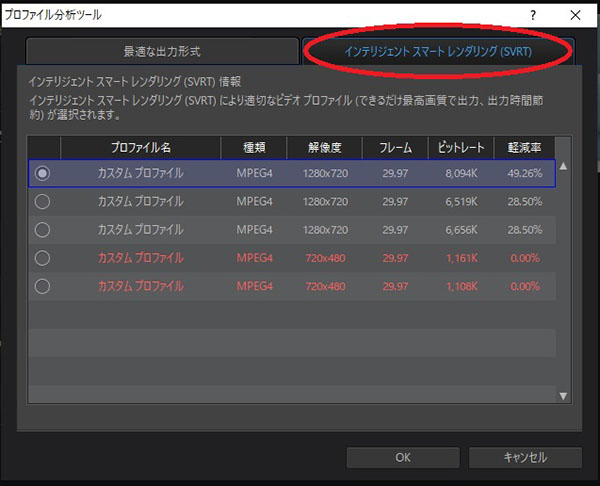
Task: Select the 8,094K profile radio button
Action: pyautogui.click(x=42, y=173)
